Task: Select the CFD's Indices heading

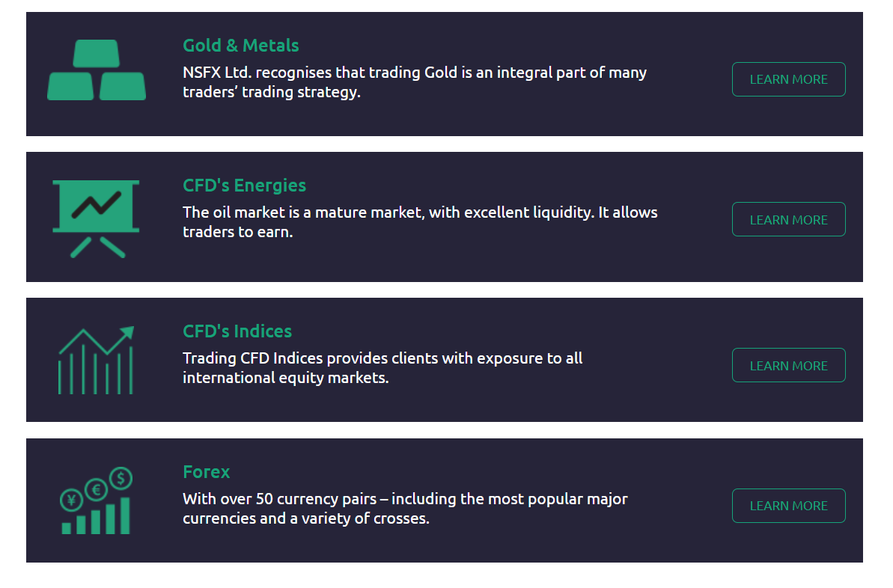Action: pyautogui.click(x=237, y=331)
